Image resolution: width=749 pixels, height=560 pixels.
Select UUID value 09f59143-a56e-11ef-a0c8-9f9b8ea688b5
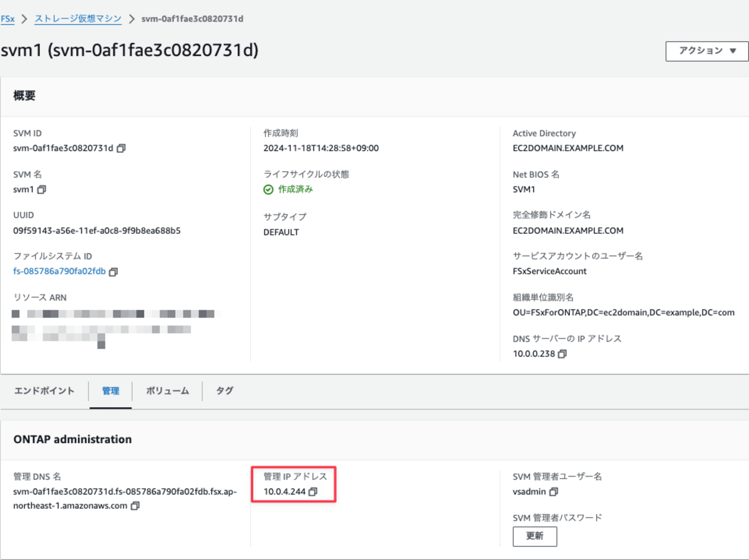(x=97, y=231)
